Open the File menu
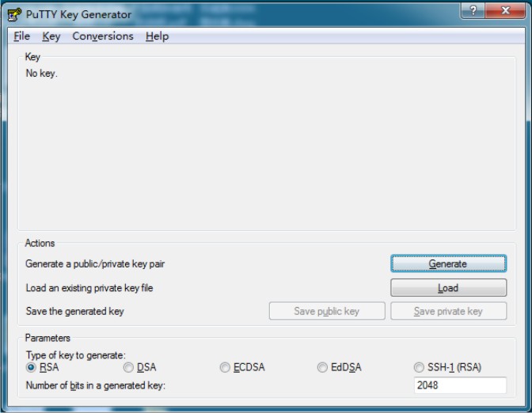The width and height of the screenshot is (532, 413). point(21,36)
